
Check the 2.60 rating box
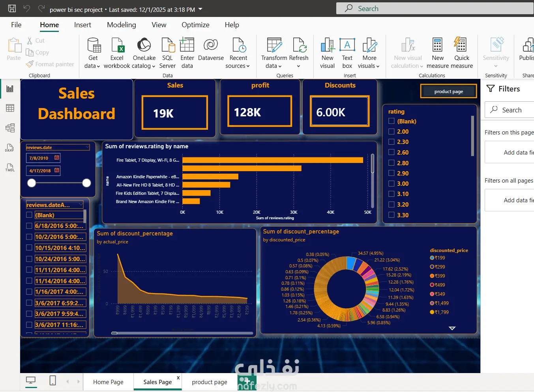point(392,152)
